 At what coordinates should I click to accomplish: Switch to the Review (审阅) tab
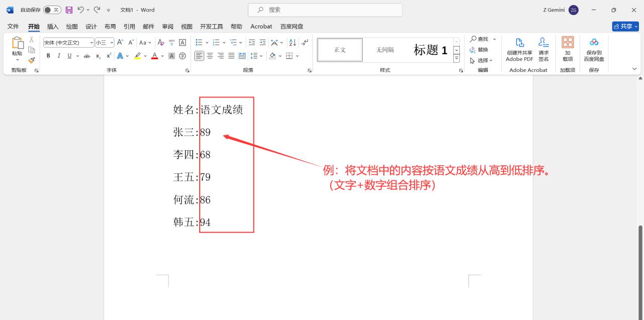pos(168,27)
